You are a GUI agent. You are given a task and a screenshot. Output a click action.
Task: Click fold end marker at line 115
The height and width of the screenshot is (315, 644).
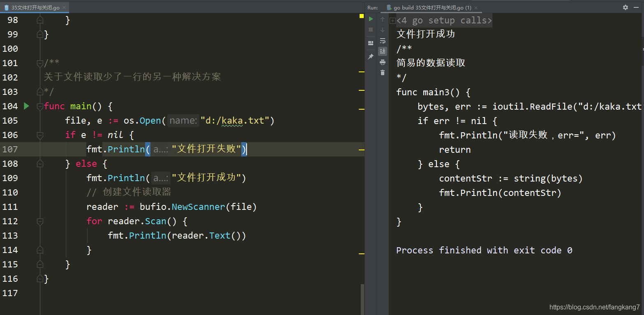click(40, 264)
